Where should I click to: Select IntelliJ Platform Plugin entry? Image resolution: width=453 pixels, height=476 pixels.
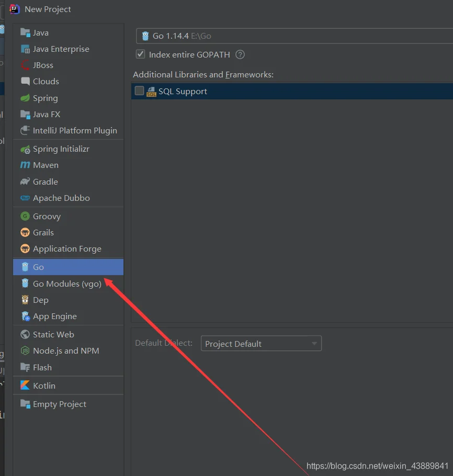[x=69, y=131]
